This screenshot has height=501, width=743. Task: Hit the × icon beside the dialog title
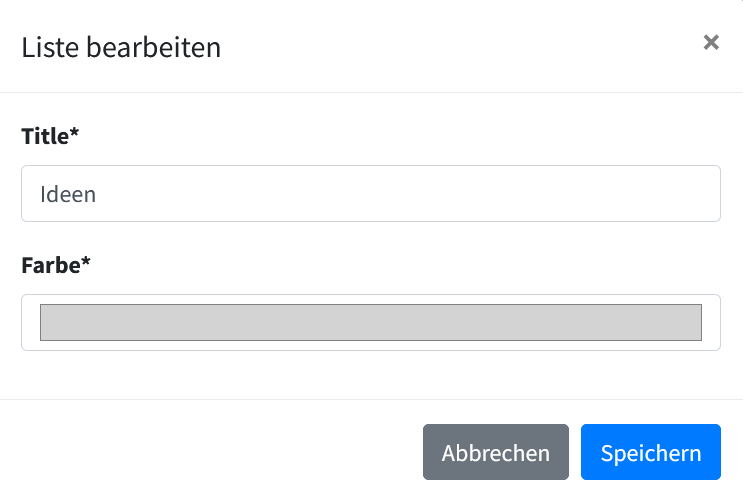[x=711, y=42]
